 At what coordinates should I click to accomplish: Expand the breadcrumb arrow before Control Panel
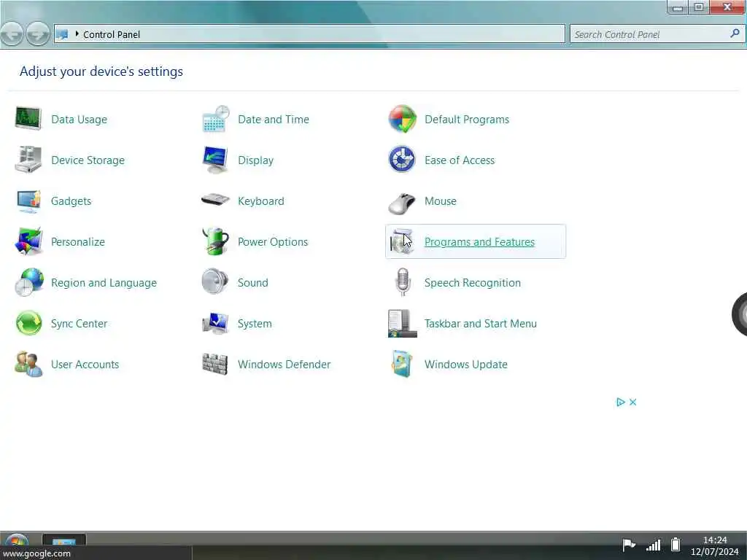pos(77,34)
